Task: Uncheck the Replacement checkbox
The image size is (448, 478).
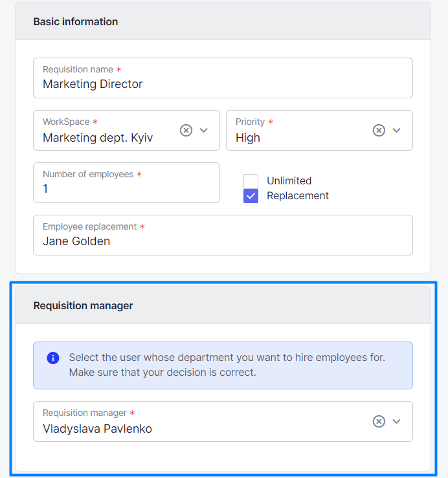Action: 251,196
